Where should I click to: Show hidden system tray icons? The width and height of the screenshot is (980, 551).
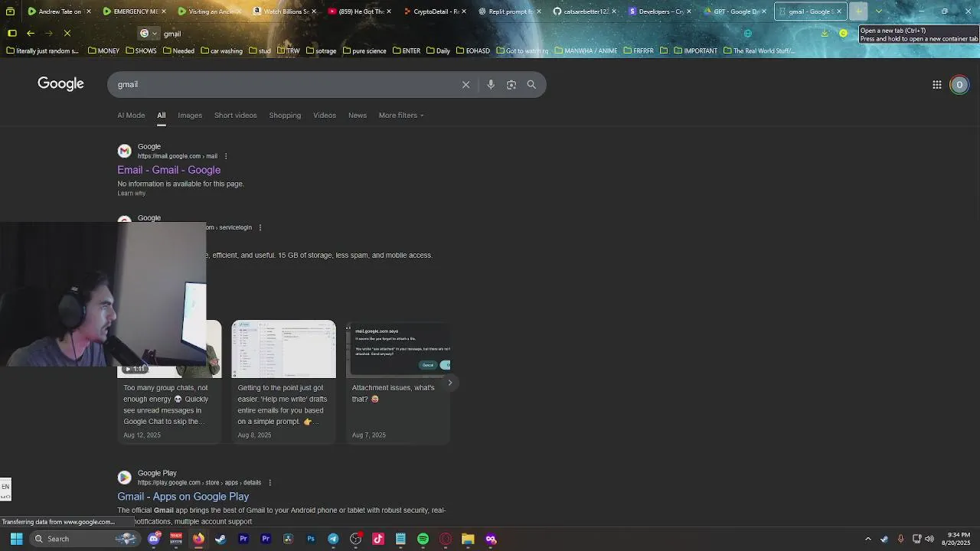pos(867,539)
